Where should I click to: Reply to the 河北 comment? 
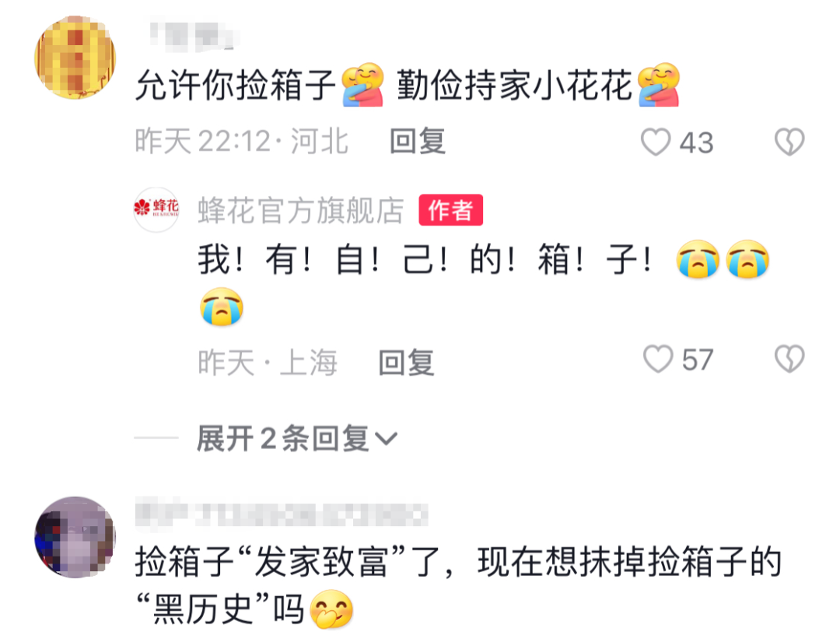[418, 142]
